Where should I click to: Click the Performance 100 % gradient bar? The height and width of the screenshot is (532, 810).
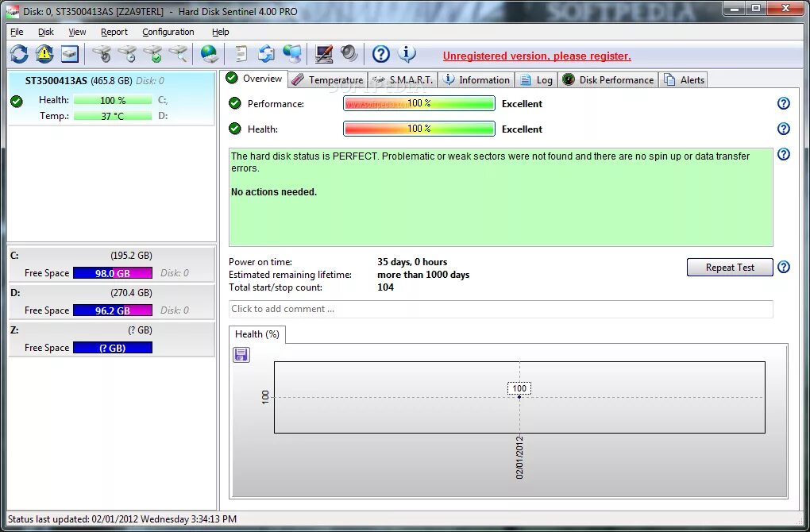pyautogui.click(x=419, y=103)
